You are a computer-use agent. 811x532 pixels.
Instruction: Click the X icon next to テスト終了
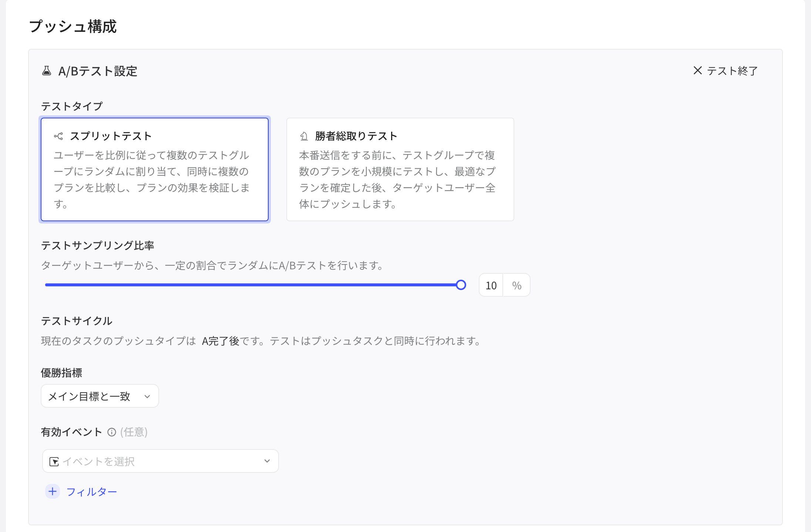pos(697,70)
